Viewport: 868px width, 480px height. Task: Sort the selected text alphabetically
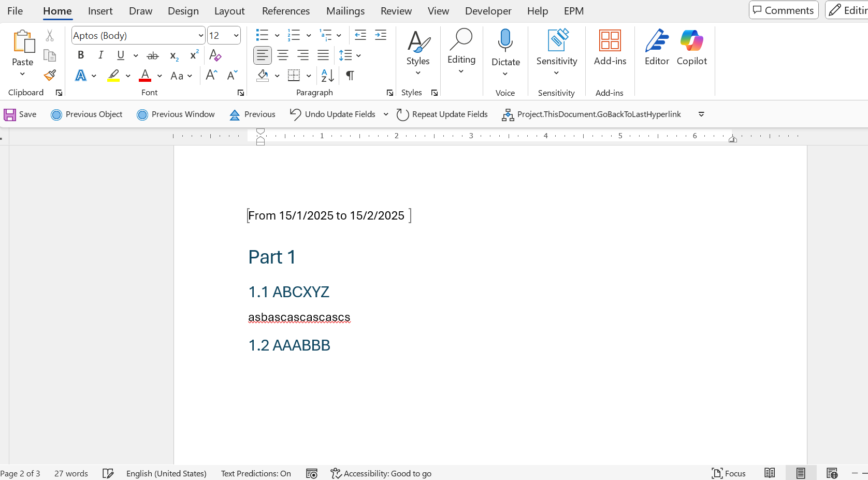tap(328, 76)
